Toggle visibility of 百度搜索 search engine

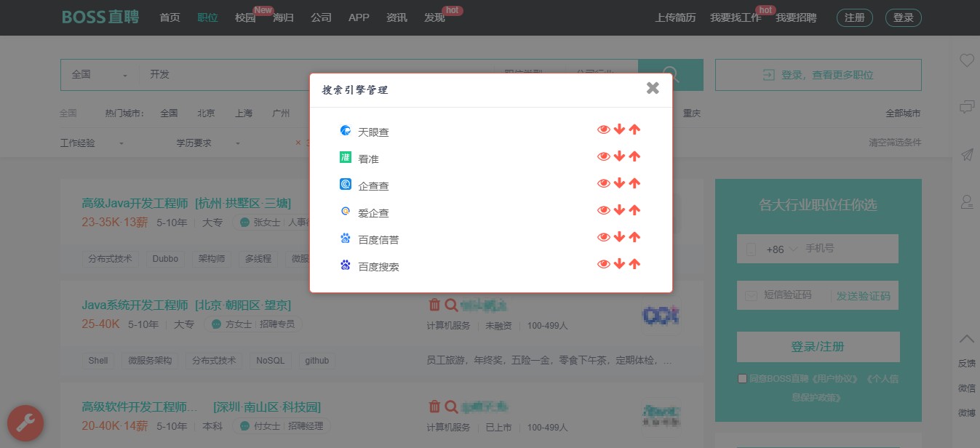[x=603, y=264]
